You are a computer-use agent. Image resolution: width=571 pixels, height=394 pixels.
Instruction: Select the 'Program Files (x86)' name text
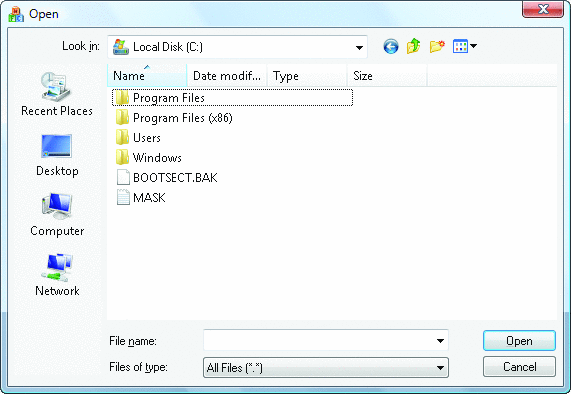click(x=183, y=118)
